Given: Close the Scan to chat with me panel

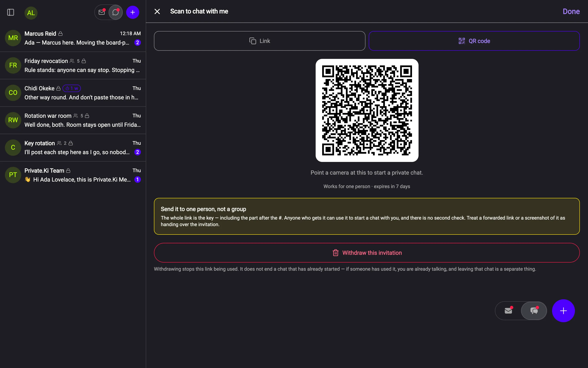Looking at the screenshot, I should click(x=157, y=11).
